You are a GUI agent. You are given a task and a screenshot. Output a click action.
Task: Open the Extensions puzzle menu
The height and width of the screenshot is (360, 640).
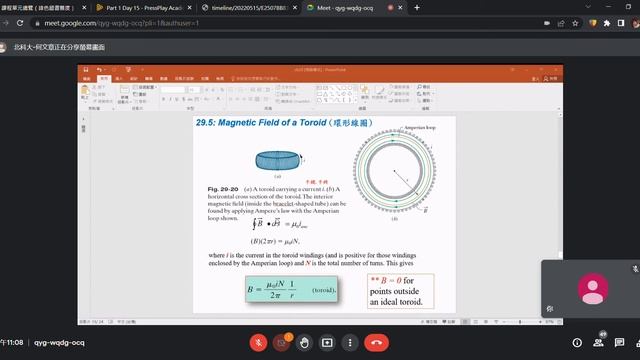point(607,23)
